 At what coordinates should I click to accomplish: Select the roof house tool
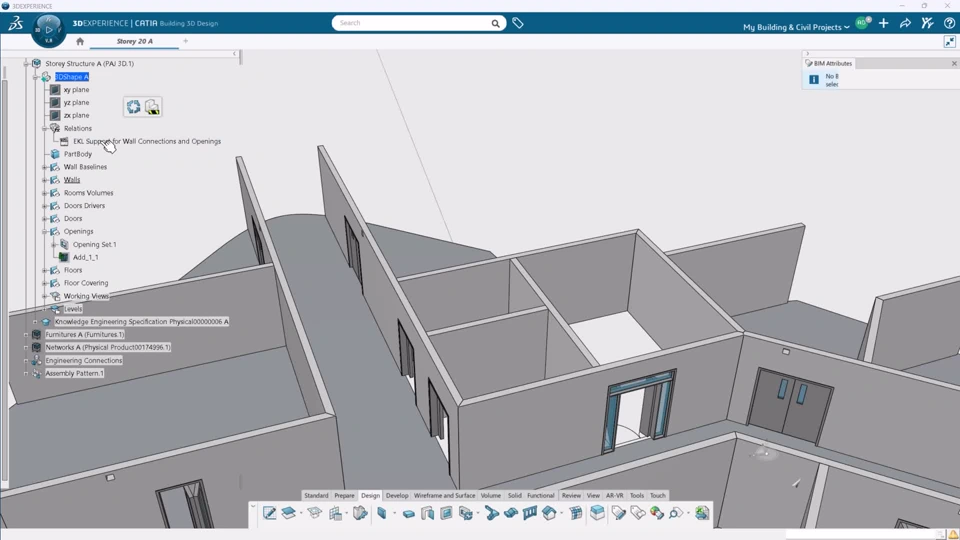coord(549,513)
